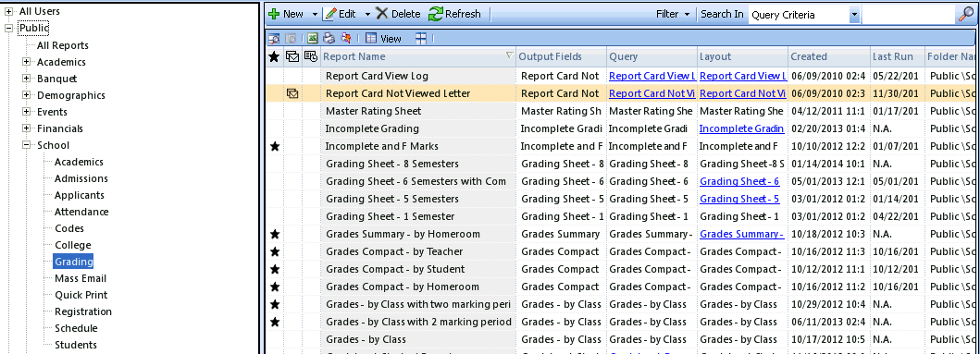The width and height of the screenshot is (980, 354).
Task: Sort by Query column header
Action: [651, 56]
